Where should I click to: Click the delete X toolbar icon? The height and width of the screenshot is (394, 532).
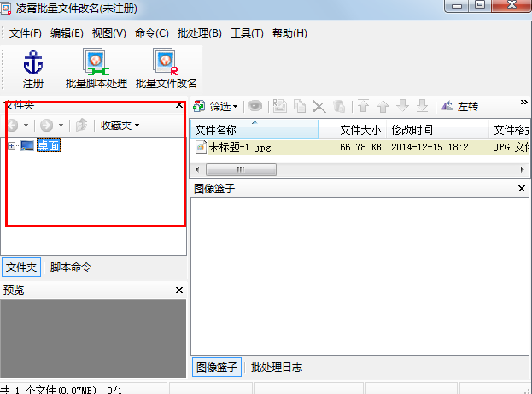coord(319,106)
